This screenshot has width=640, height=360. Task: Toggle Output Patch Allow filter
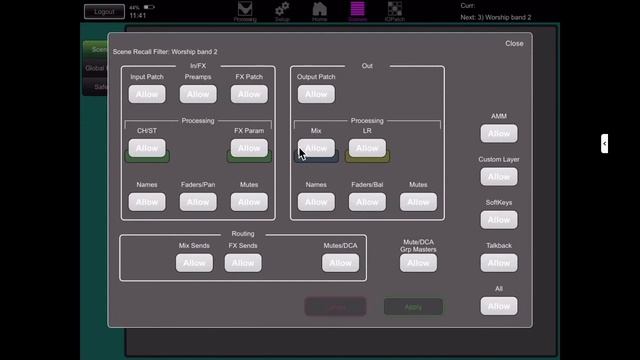click(316, 94)
